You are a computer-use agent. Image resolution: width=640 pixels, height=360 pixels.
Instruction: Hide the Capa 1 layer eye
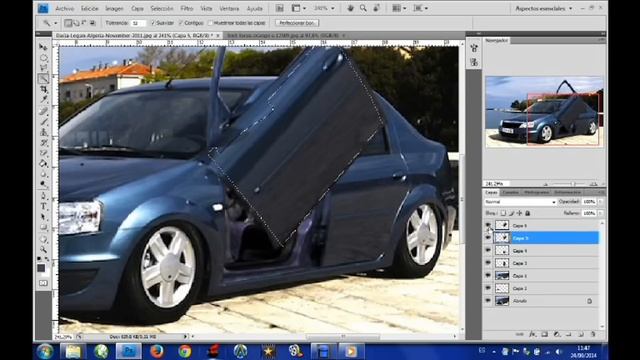pyautogui.click(x=488, y=276)
